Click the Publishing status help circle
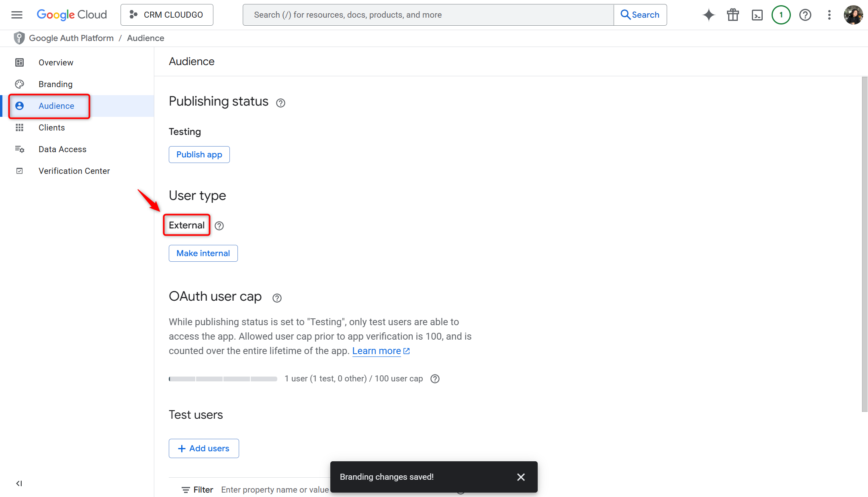The width and height of the screenshot is (868, 497). (280, 103)
